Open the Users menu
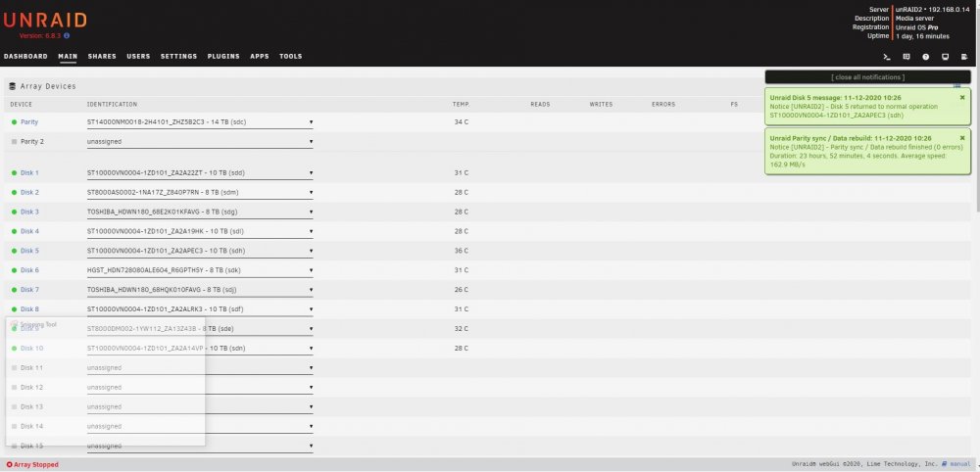Viewport: 980px width, 472px height. click(138, 56)
